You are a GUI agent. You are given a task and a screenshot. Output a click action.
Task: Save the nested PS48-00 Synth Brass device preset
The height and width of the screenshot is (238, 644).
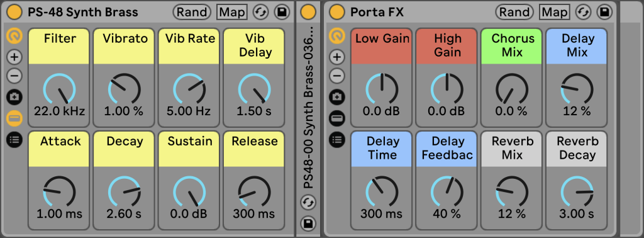pos(308,224)
